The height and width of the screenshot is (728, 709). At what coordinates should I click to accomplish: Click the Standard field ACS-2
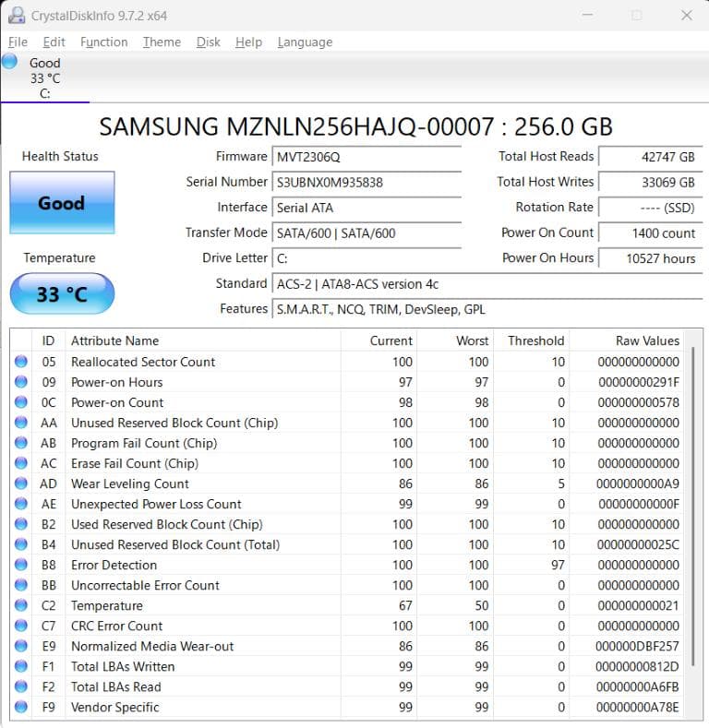[487, 283]
